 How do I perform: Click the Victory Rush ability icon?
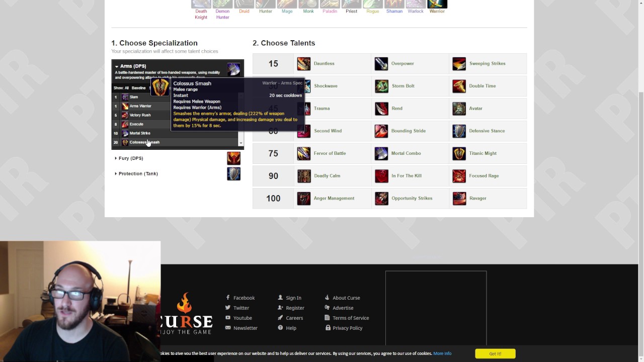point(125,115)
